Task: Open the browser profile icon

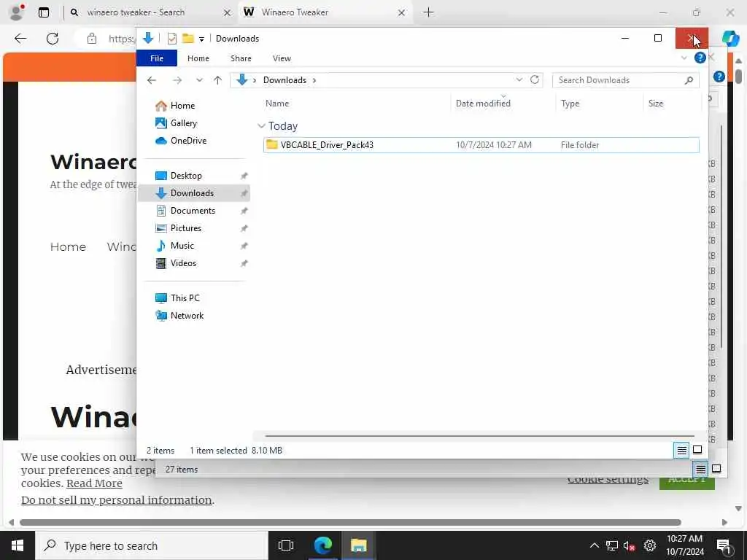Action: coord(16,12)
